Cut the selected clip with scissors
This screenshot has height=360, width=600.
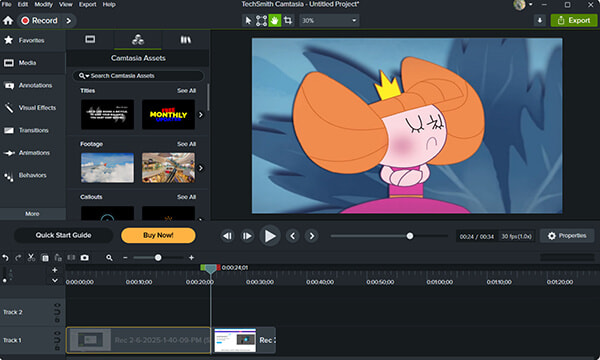[31, 257]
